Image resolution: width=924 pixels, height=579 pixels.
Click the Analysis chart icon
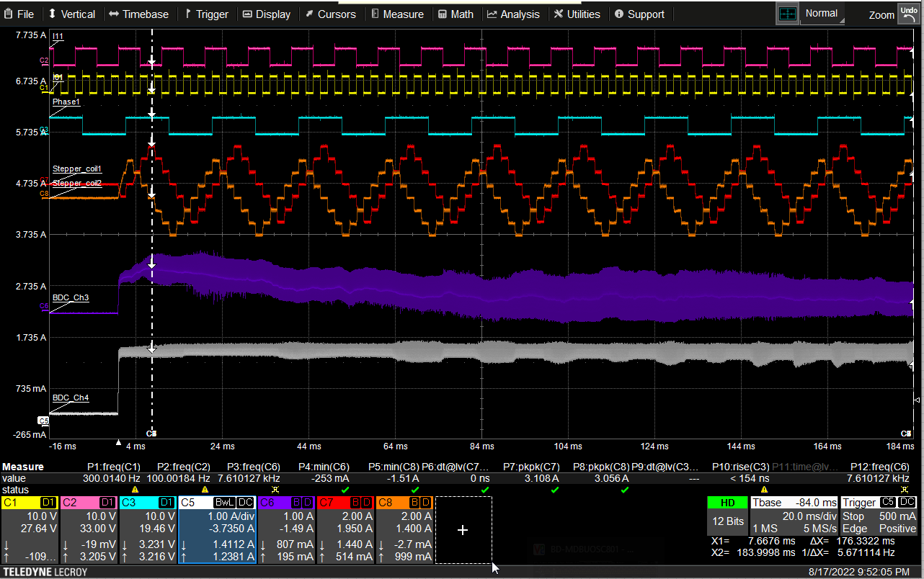pyautogui.click(x=493, y=14)
